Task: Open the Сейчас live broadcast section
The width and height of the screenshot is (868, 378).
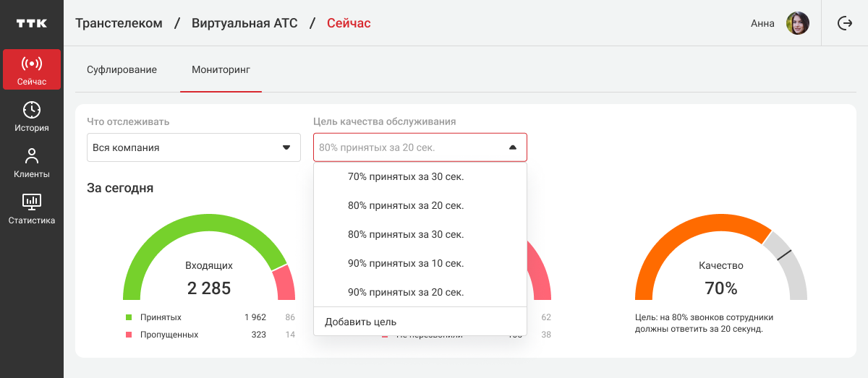Action: point(32,69)
